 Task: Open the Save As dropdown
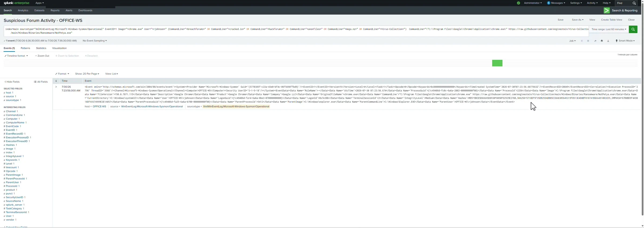(x=577, y=20)
